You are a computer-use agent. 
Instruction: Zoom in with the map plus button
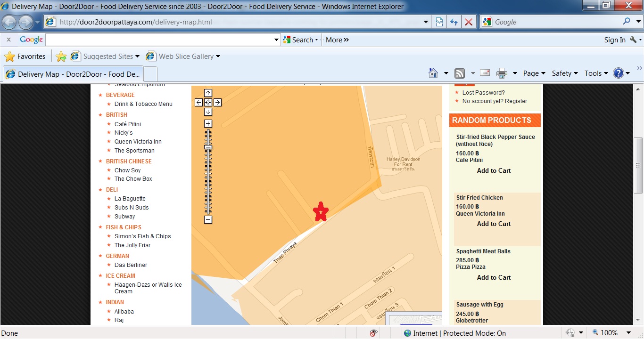[208, 124]
